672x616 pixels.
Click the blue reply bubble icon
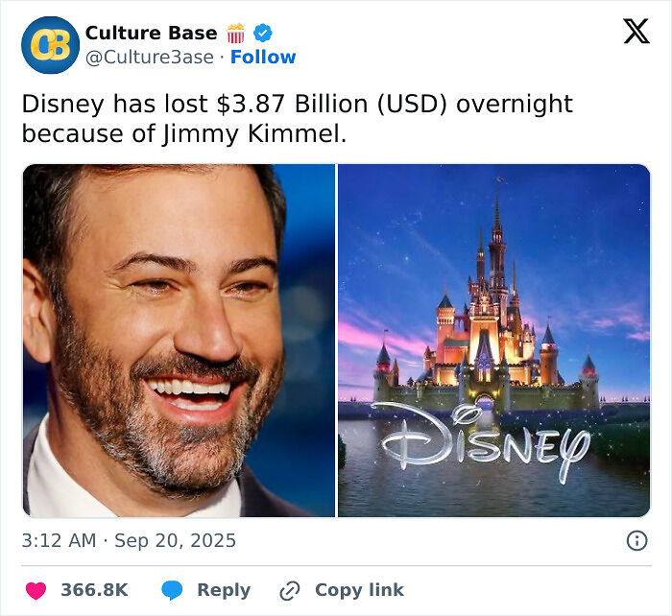coord(172,590)
